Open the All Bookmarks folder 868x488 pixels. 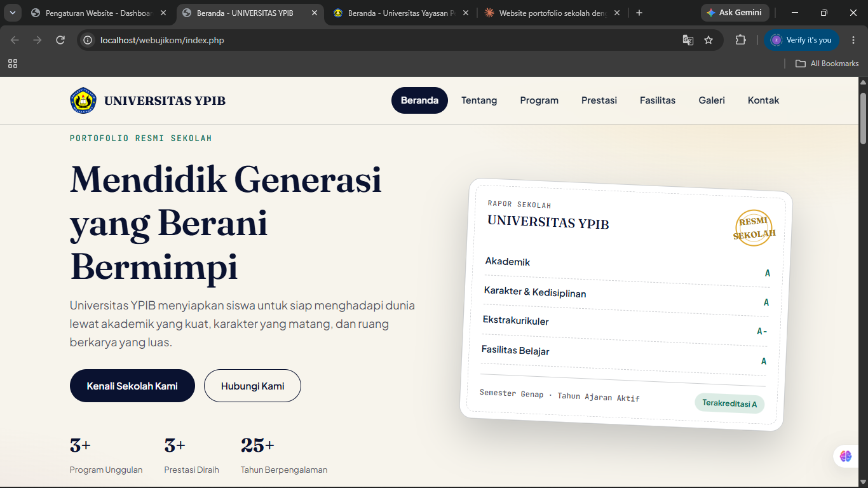827,64
